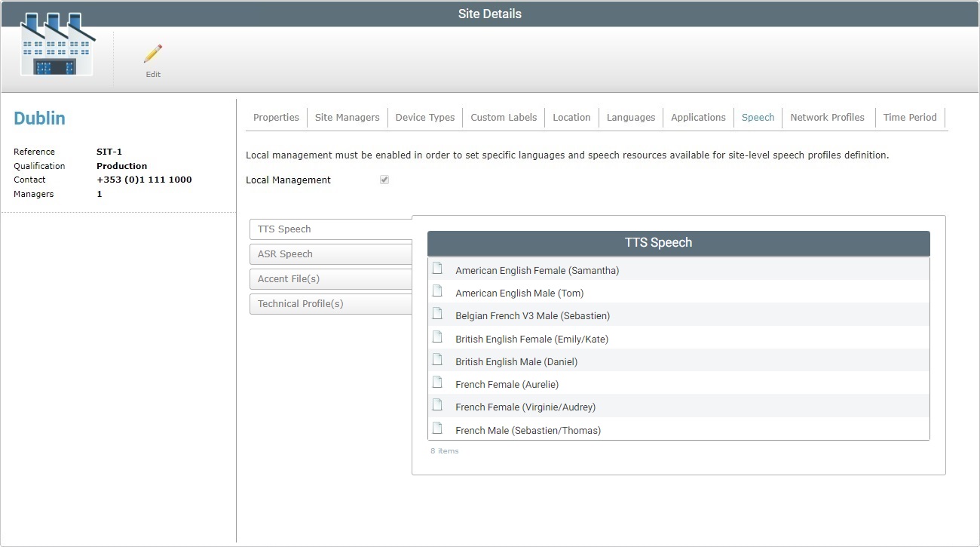Expand the Accent File(s) section

331,279
